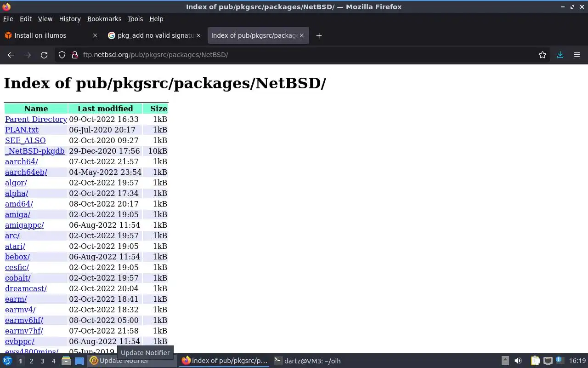Open the algor/ directory
This screenshot has height=368, width=588.
pos(16,183)
